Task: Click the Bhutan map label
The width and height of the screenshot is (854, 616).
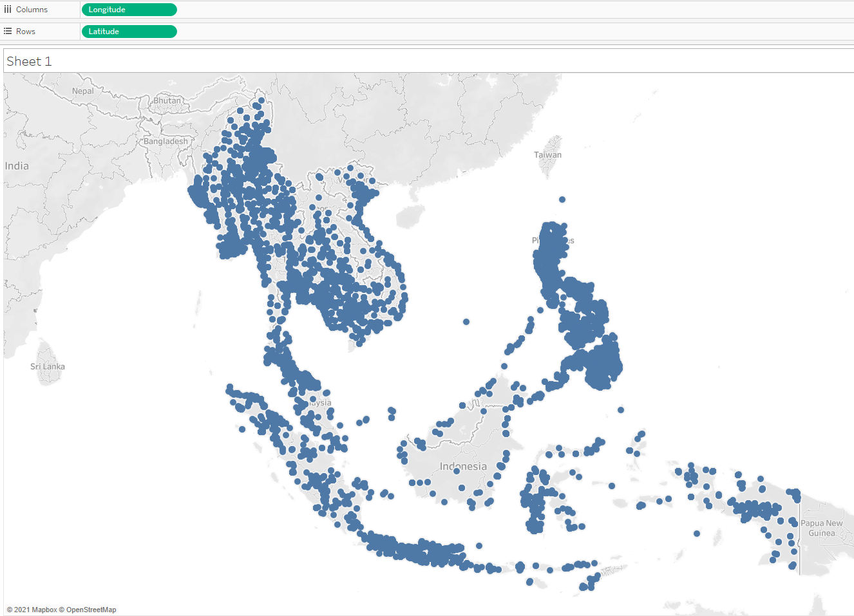Action: pos(167,101)
